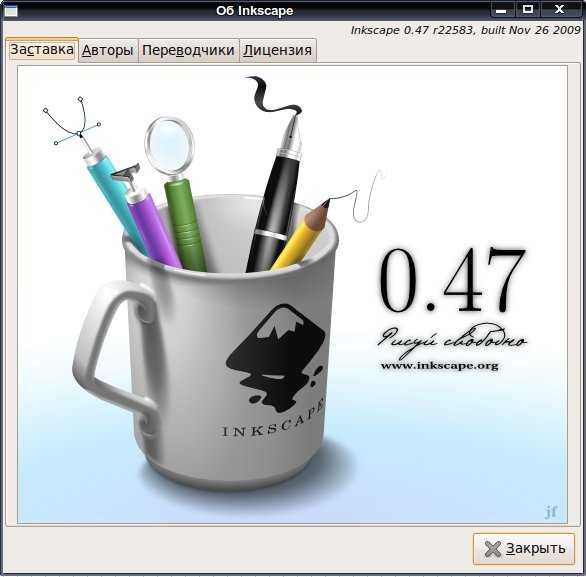Image resolution: width=586 pixels, height=577 pixels.
Task: Show the Лицензия tab
Action: click(x=278, y=50)
